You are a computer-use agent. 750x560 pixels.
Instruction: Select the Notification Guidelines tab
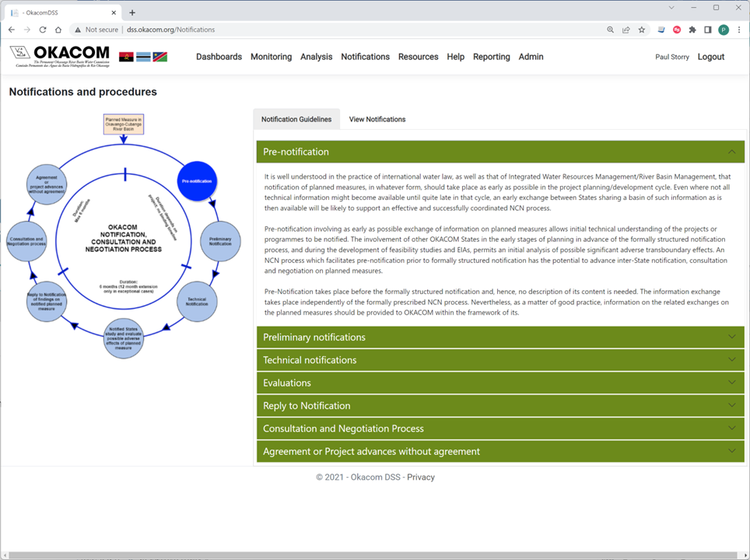296,119
